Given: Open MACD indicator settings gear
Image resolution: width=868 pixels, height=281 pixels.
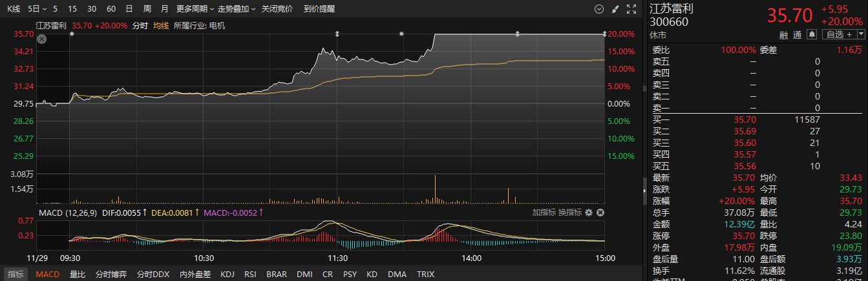Looking at the screenshot, I should pyautogui.click(x=589, y=213).
